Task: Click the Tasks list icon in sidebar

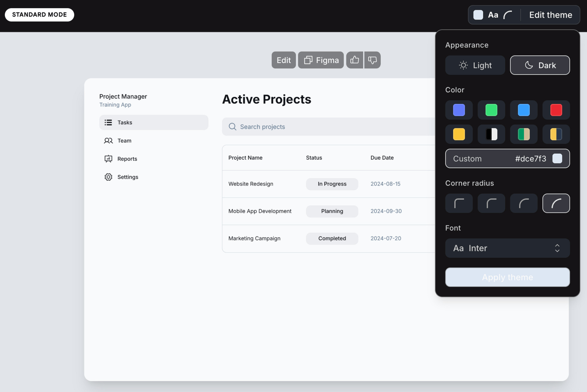Action: 108,122
